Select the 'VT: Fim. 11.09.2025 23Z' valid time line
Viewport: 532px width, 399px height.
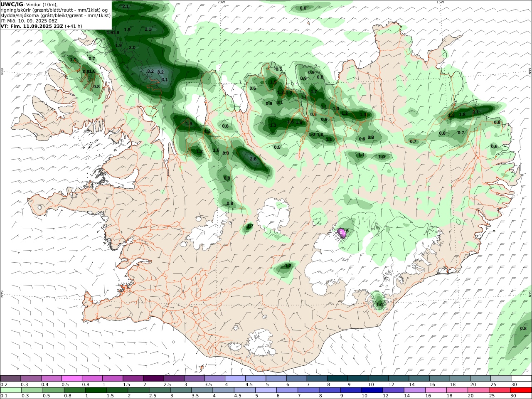(42, 26)
